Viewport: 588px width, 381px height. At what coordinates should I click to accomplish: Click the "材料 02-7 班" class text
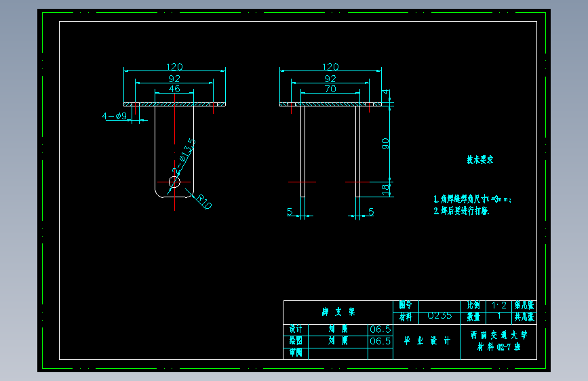pyautogui.click(x=499, y=347)
